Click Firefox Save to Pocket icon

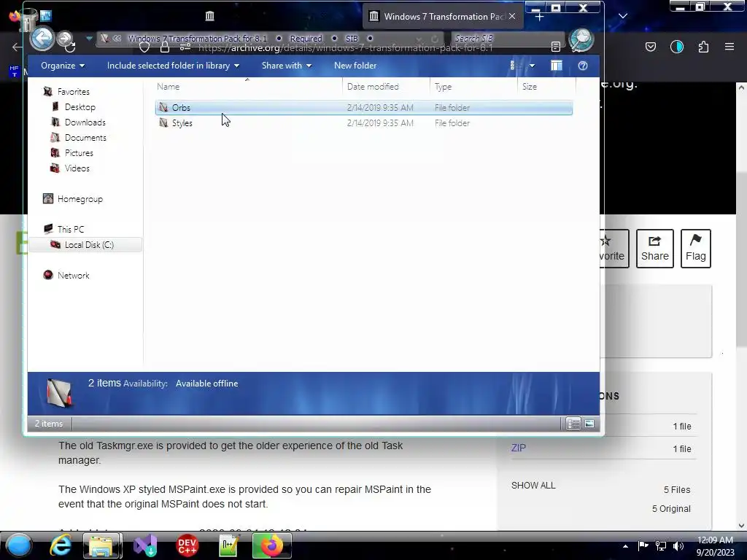(650, 47)
